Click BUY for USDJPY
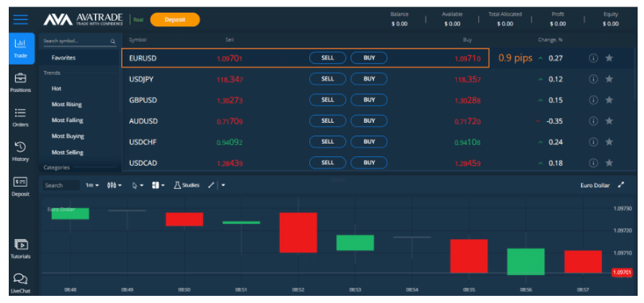The width and height of the screenshot is (644, 303). (369, 79)
